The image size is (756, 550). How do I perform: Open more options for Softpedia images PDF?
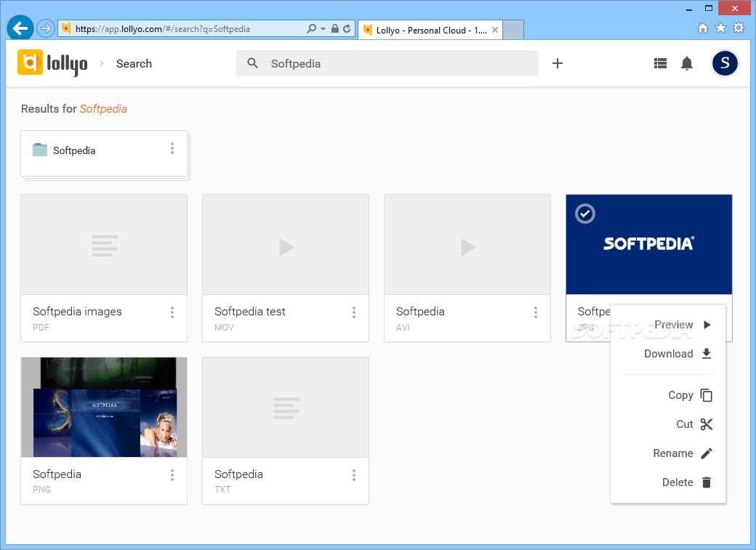172,312
